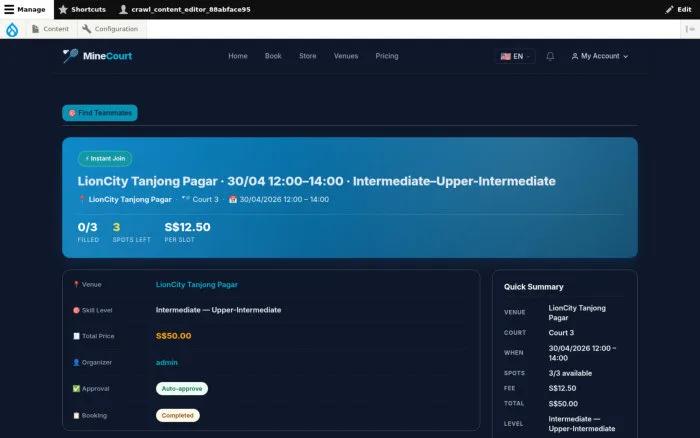Open the Manage hamburger menu
The image size is (700, 438).
click(x=25, y=9)
